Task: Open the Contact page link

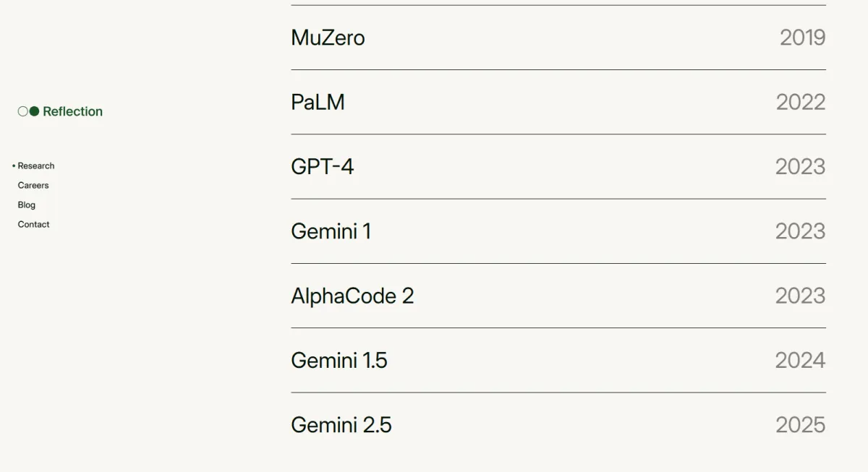Action: point(34,224)
